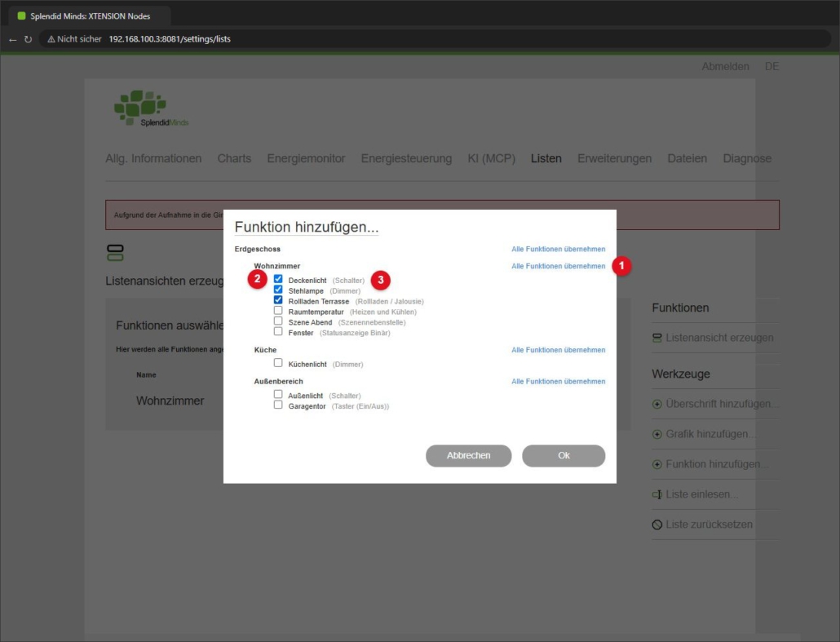Switch to the Energiesteuerung tab
Viewport: 840px width, 642px height.
pyautogui.click(x=406, y=158)
